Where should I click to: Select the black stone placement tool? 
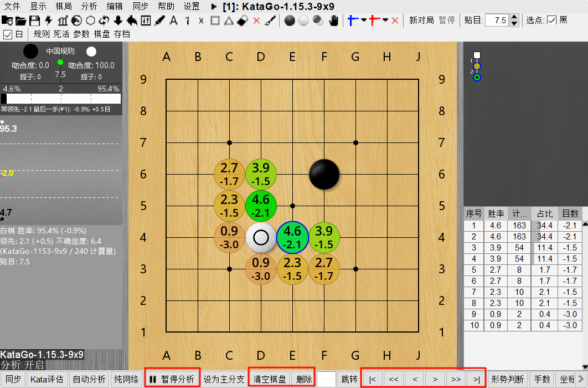290,21
